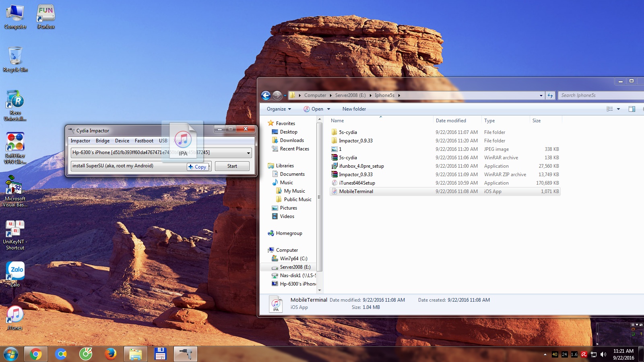Open the USB menu in Cydia Impactor
Image resolution: width=644 pixels, height=362 pixels.
pyautogui.click(x=163, y=141)
